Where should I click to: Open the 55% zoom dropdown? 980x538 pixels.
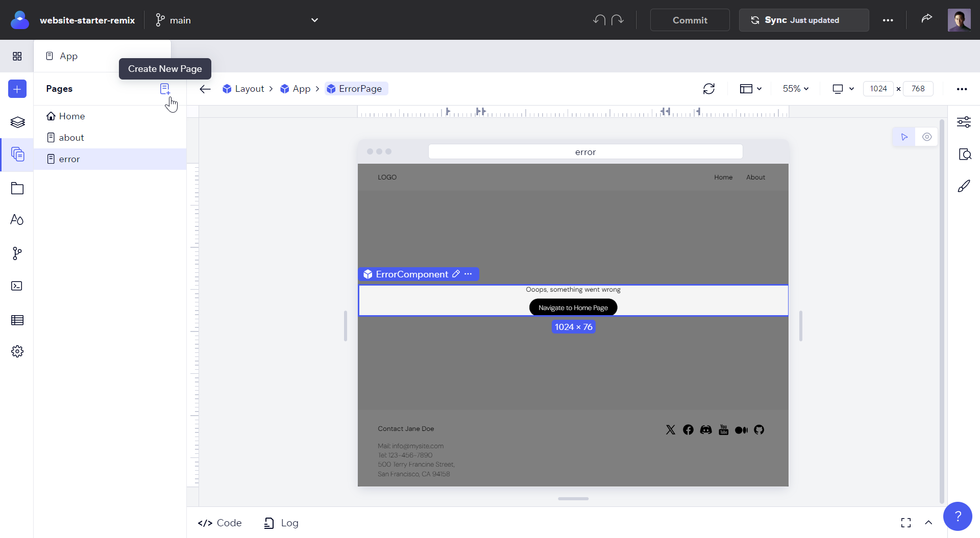pyautogui.click(x=796, y=89)
